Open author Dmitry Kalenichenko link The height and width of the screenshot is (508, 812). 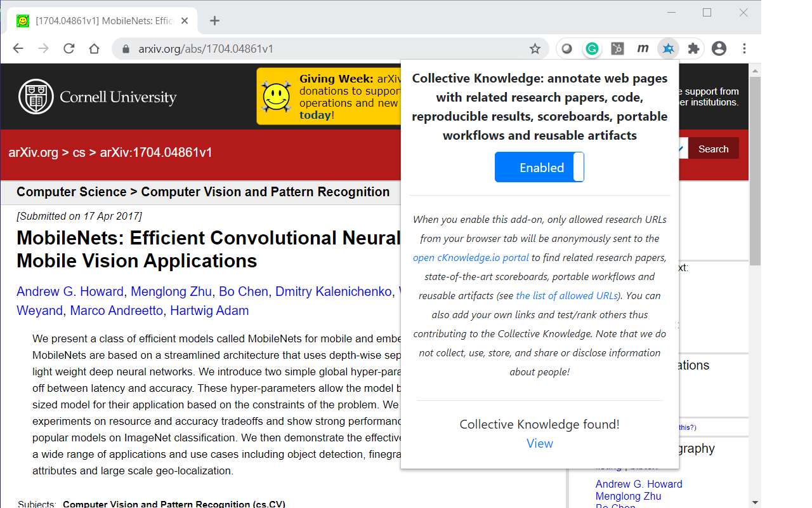click(334, 291)
